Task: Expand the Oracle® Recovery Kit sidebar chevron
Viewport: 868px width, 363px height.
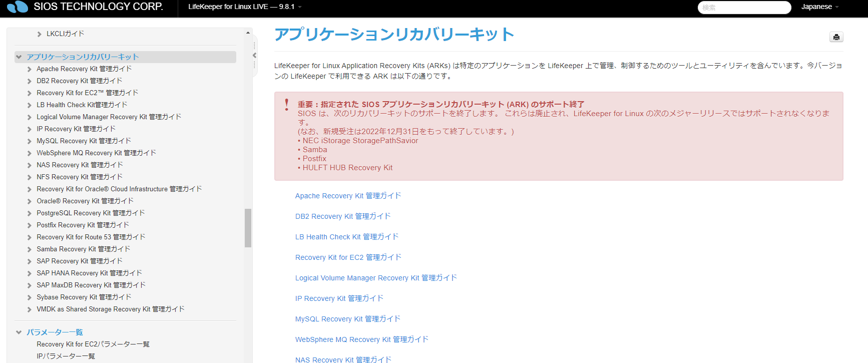Action: (x=30, y=201)
